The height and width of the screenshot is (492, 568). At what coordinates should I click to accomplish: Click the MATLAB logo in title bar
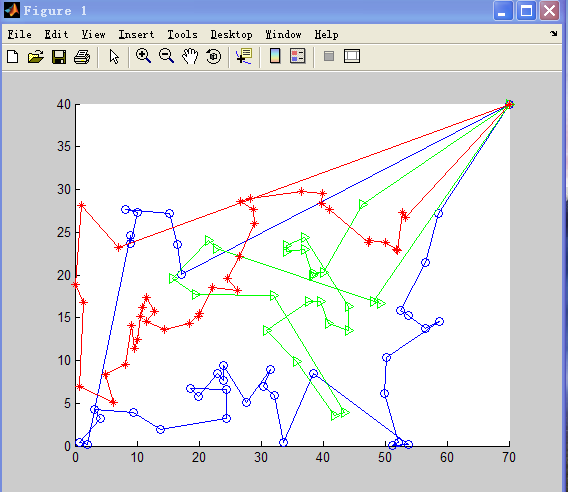[12, 10]
